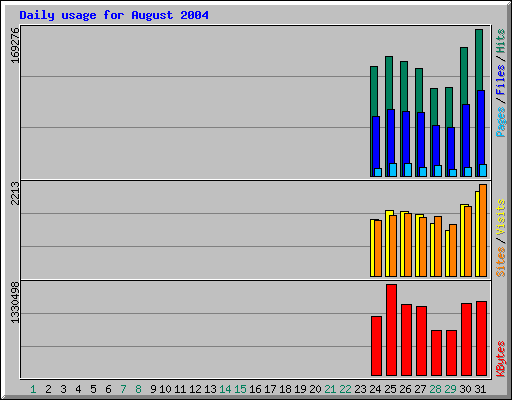Click day label 15 on the x-axis
The width and height of the screenshot is (512, 400).
pos(240,389)
